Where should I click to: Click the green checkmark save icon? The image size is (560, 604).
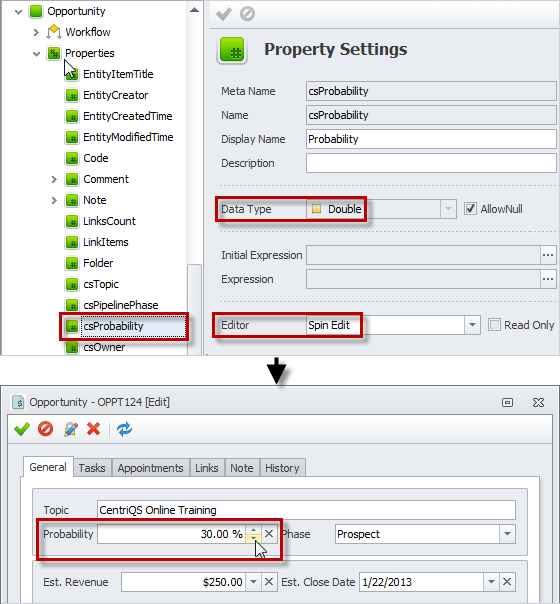click(22, 429)
